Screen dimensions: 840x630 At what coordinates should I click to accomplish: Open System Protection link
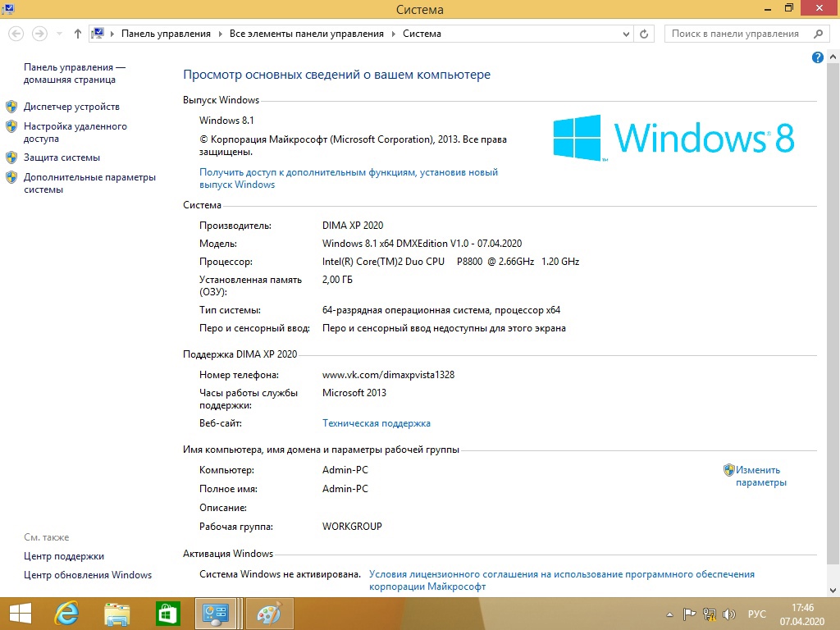62,157
